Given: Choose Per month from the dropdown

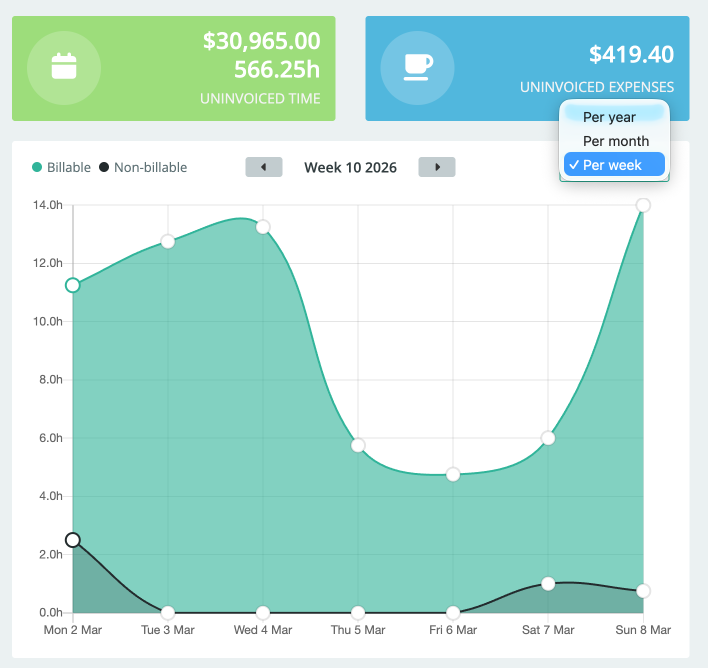Looking at the screenshot, I should tap(614, 141).
